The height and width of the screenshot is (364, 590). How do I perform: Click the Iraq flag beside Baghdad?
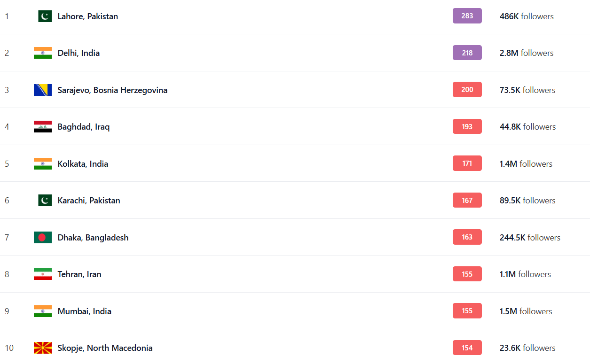[x=43, y=127]
